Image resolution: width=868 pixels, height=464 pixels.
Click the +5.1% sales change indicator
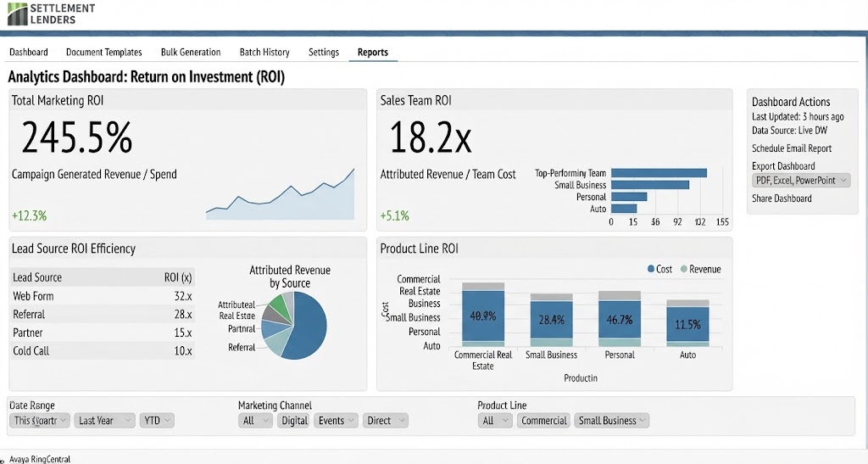[395, 216]
